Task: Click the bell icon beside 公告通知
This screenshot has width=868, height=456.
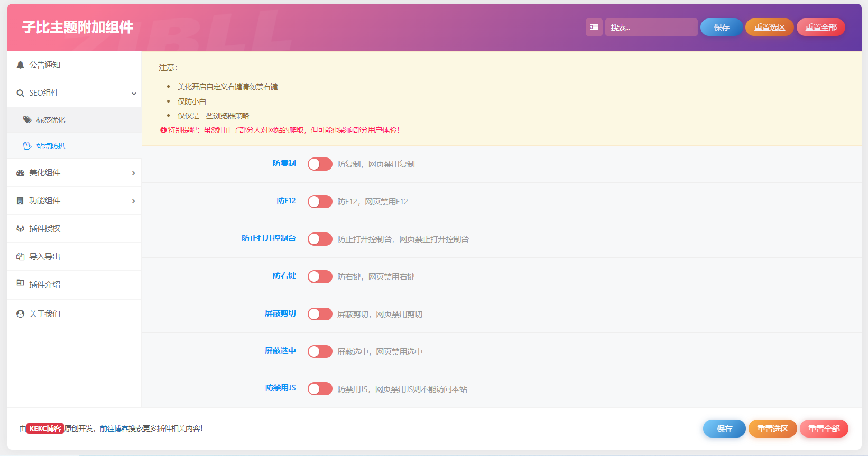Action: [20, 65]
